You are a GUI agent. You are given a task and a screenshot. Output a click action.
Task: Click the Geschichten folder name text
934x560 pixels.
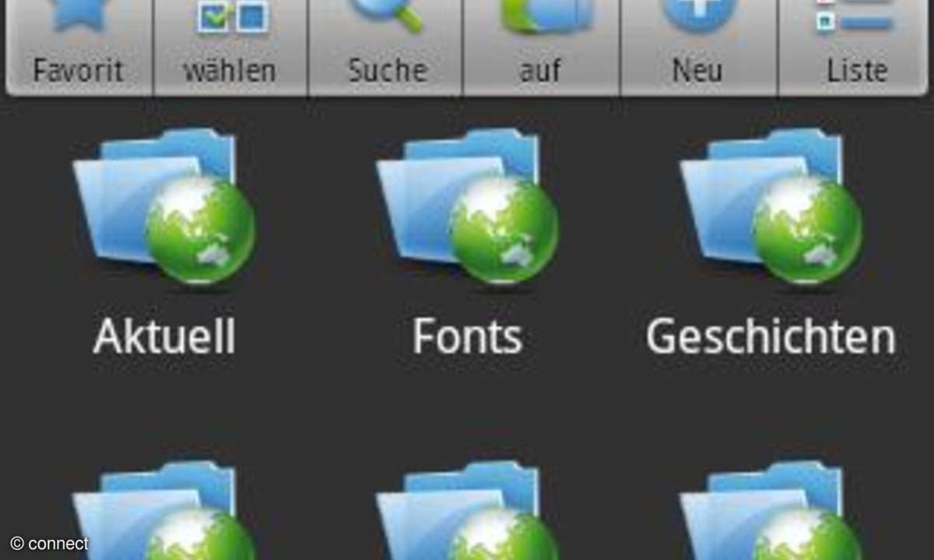coord(771,338)
